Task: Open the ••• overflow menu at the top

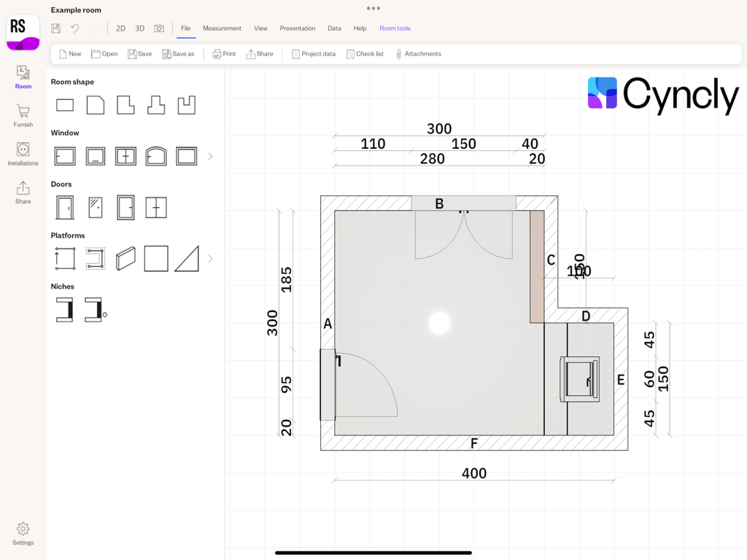Action: pyautogui.click(x=373, y=8)
